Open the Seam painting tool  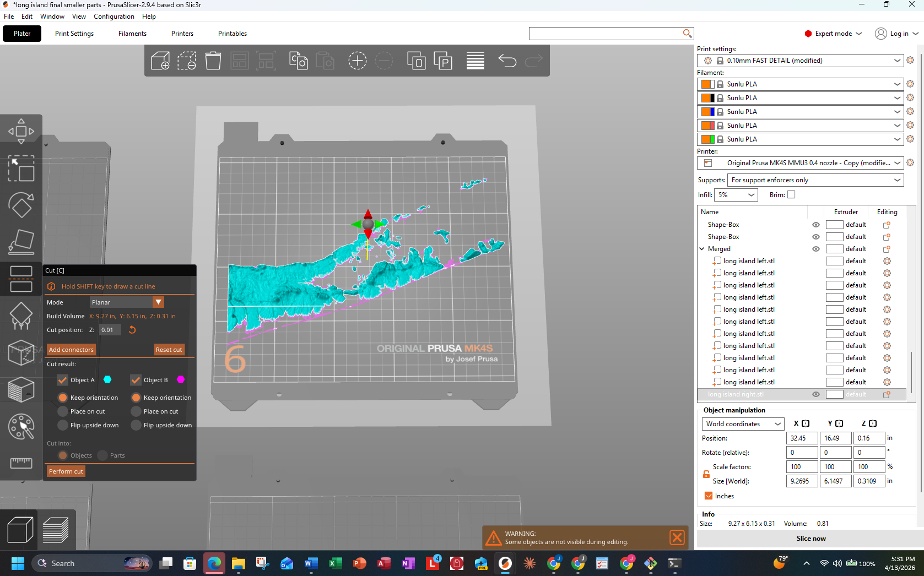(21, 352)
